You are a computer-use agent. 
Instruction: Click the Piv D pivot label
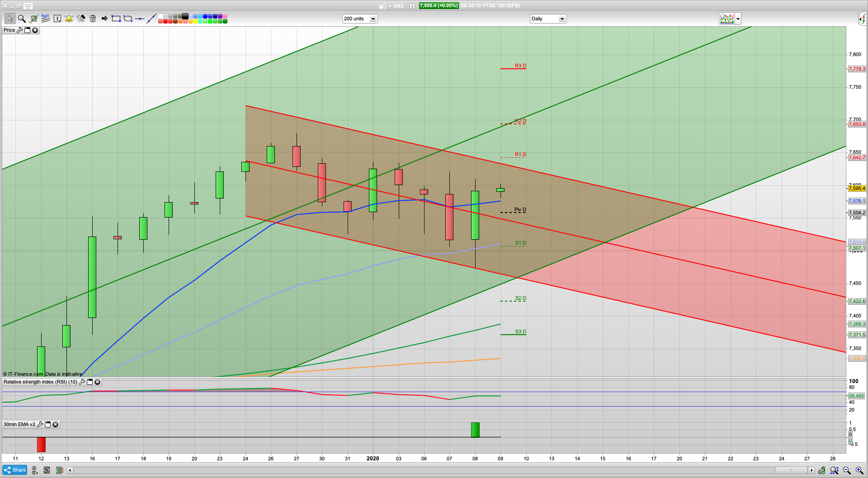coord(520,210)
